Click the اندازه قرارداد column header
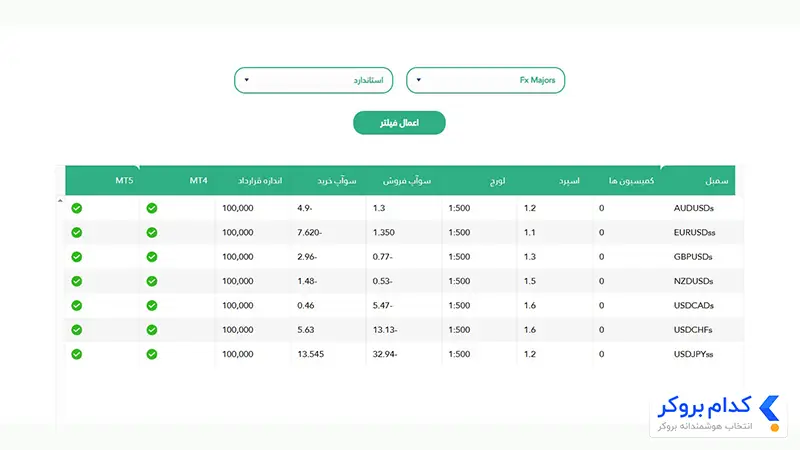The image size is (800, 450). point(260,181)
